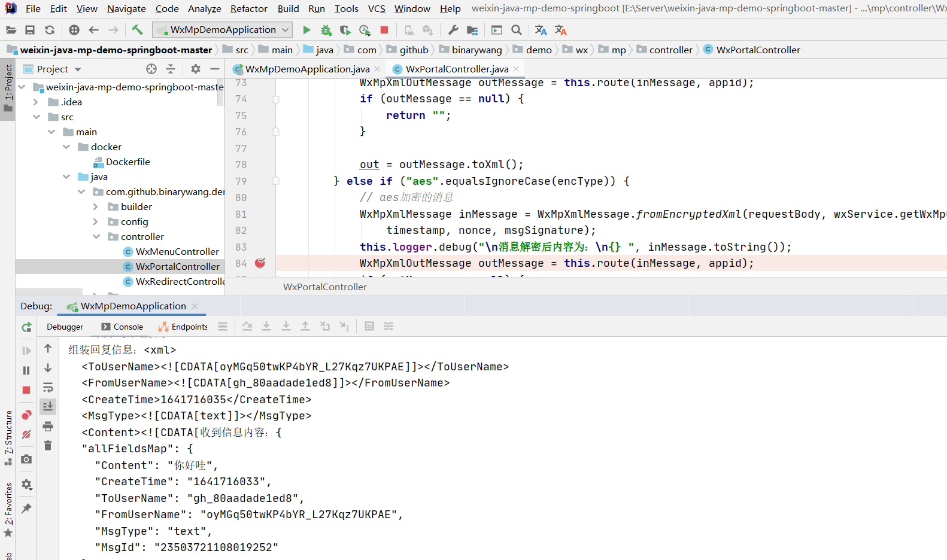Toggle soft-wrap in console
947x560 pixels.
coord(48,388)
